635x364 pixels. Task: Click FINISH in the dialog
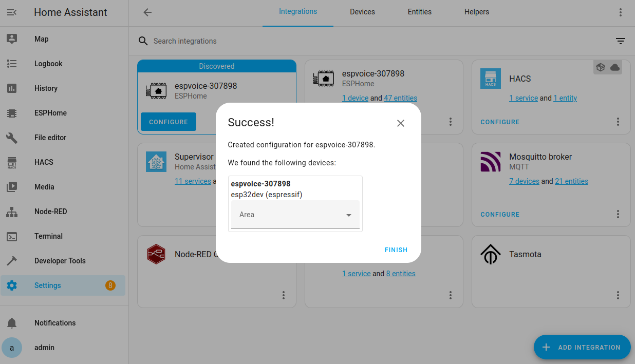tap(396, 250)
